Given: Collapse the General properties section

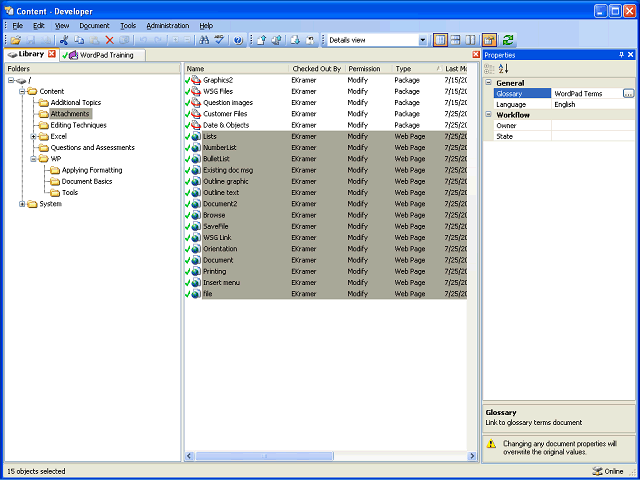Looking at the screenshot, I should tap(488, 83).
